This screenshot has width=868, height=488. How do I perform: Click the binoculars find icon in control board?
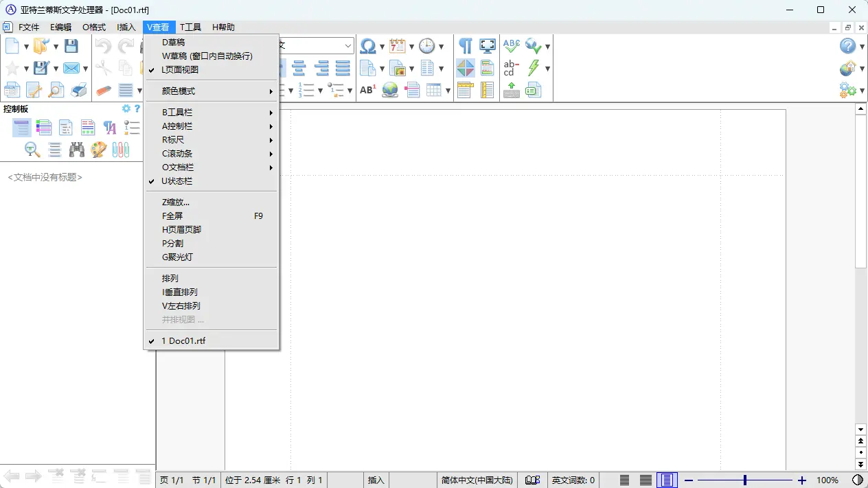coord(77,149)
